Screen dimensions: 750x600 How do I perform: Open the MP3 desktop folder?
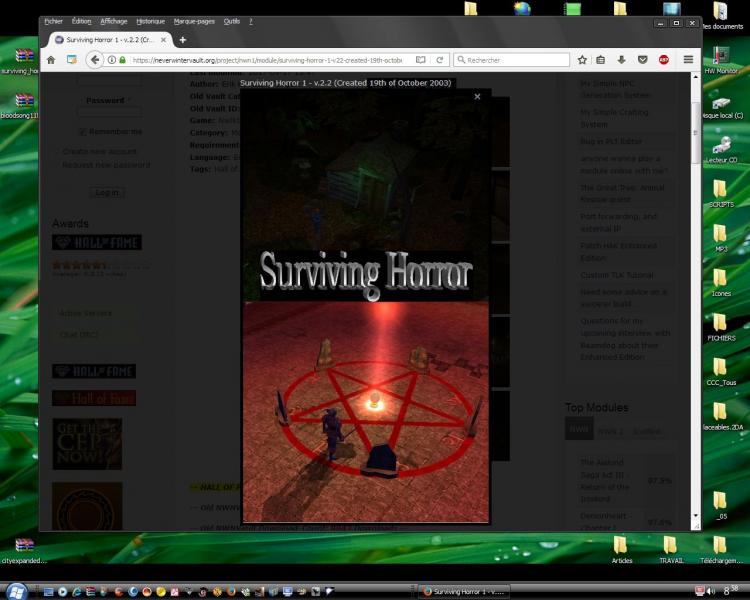[721, 238]
